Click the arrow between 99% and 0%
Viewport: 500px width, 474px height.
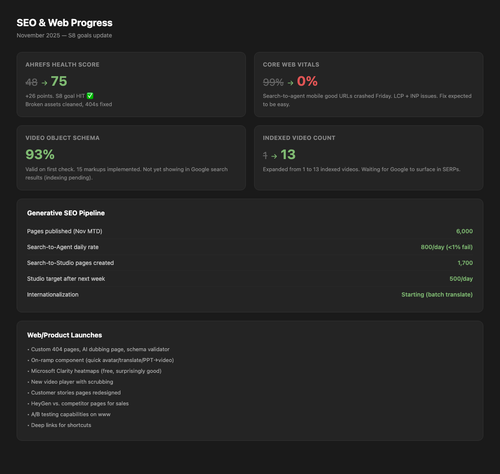pos(290,83)
